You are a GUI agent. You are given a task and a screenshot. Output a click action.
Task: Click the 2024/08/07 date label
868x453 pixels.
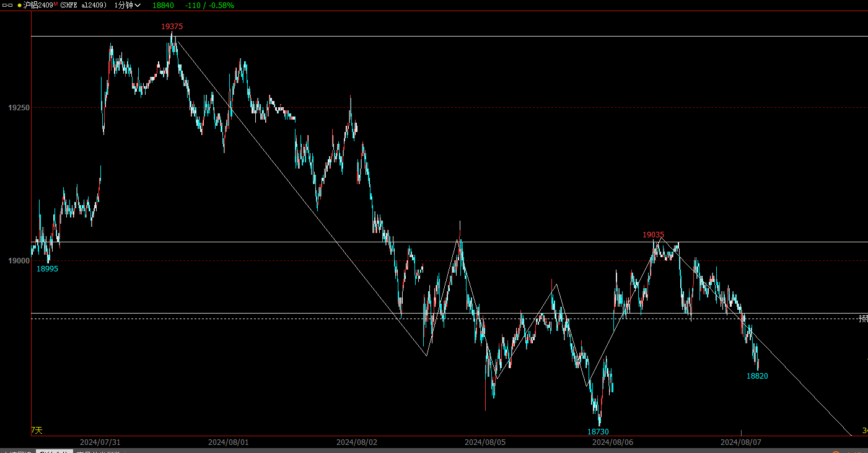coord(740,442)
